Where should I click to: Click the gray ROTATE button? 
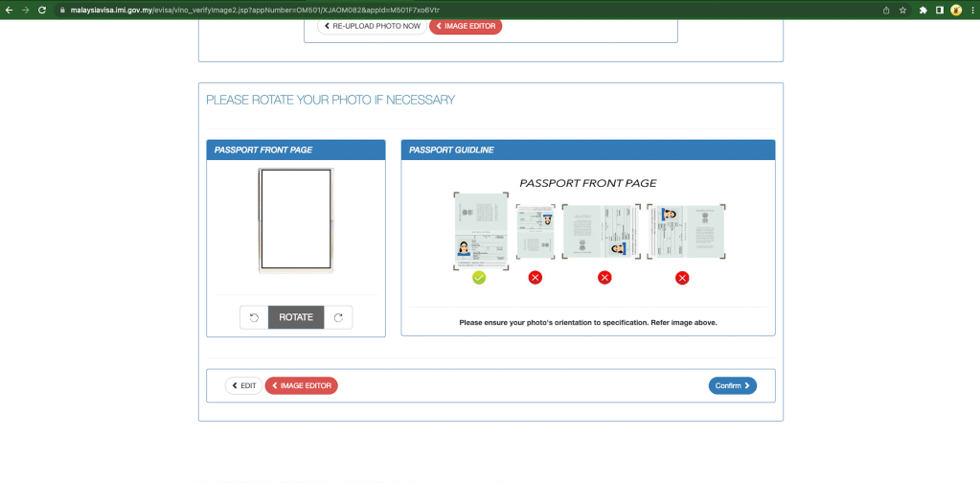(x=296, y=317)
